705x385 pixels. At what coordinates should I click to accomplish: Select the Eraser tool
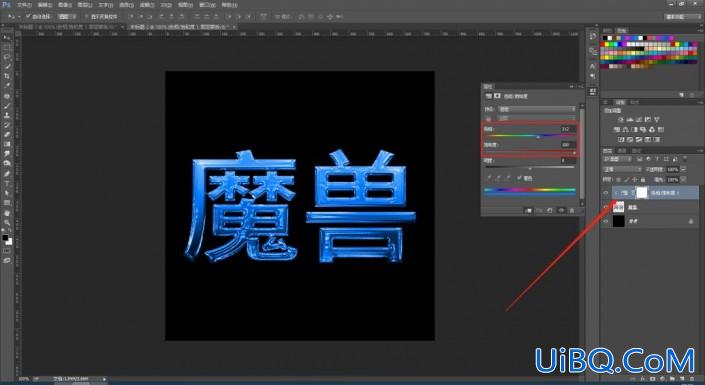(x=6, y=134)
